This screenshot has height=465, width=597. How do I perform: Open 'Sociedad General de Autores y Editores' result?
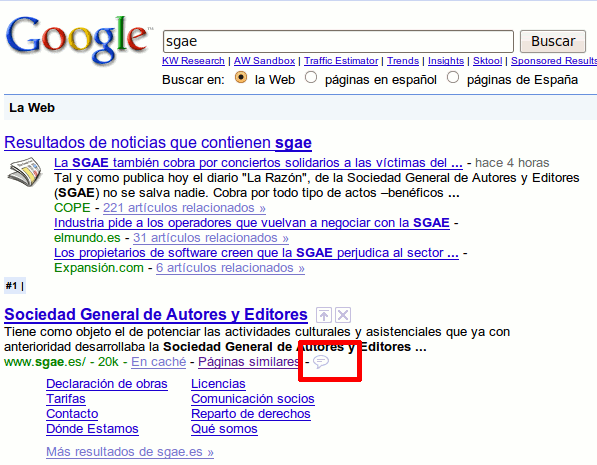[x=156, y=315]
